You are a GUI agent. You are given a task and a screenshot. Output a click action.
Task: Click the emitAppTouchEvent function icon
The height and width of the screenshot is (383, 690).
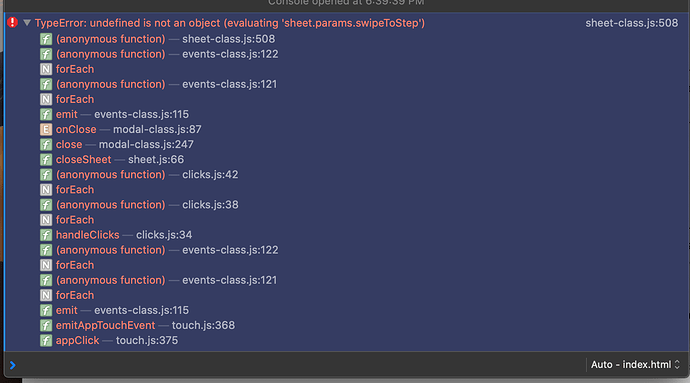[x=46, y=325]
